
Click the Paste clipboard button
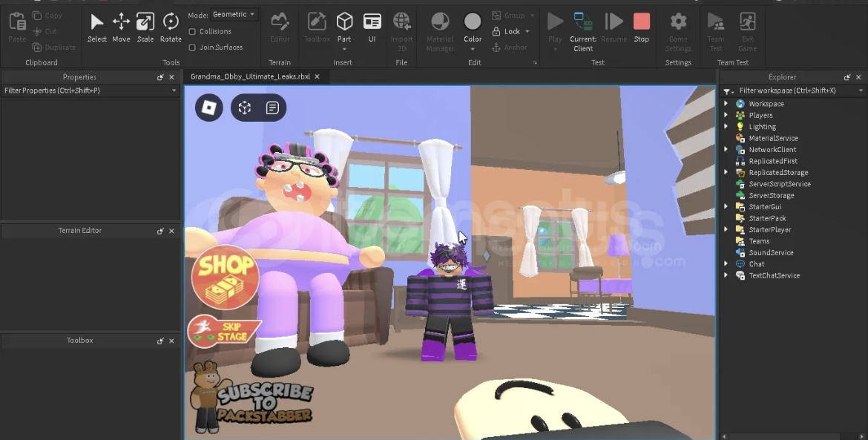point(17,27)
